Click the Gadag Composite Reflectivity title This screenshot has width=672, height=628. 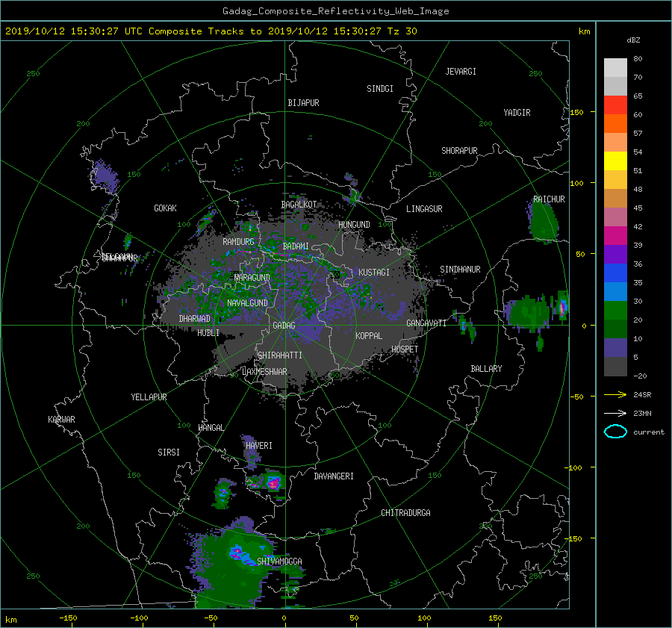(335, 11)
